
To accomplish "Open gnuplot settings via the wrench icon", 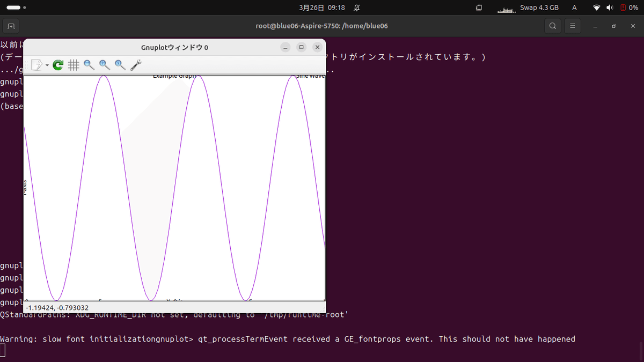I will pyautogui.click(x=135, y=64).
